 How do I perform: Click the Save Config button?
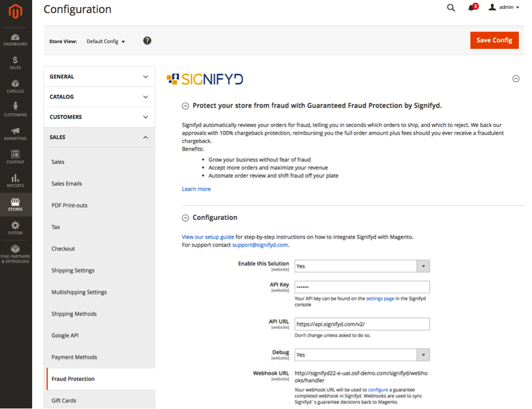(x=494, y=40)
